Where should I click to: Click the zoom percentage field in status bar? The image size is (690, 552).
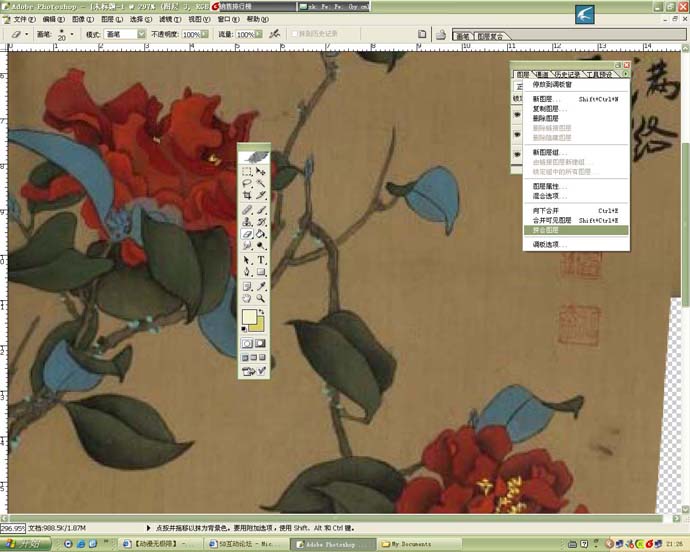point(13,528)
